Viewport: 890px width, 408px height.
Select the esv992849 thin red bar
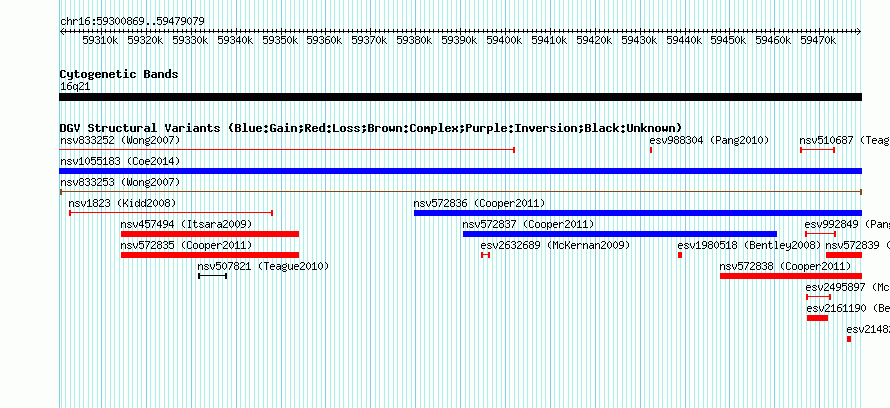(x=820, y=234)
